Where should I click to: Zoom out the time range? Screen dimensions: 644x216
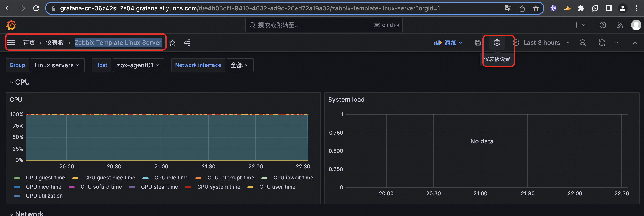point(583,43)
